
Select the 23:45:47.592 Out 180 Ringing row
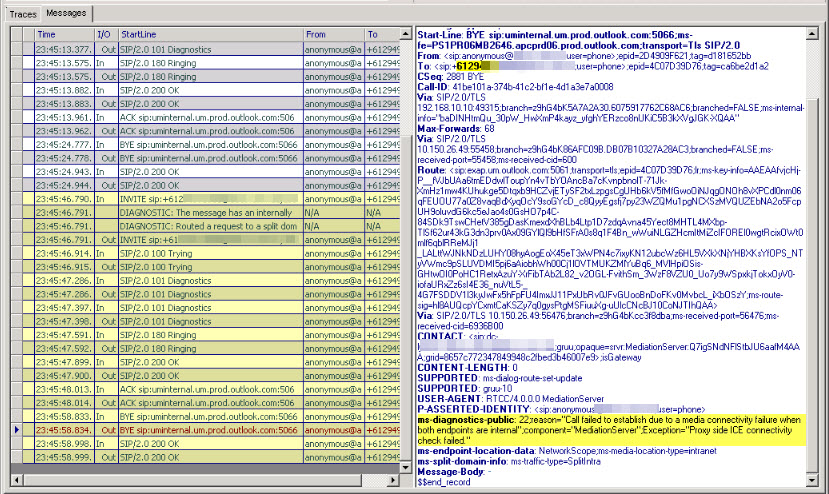tap(206, 349)
